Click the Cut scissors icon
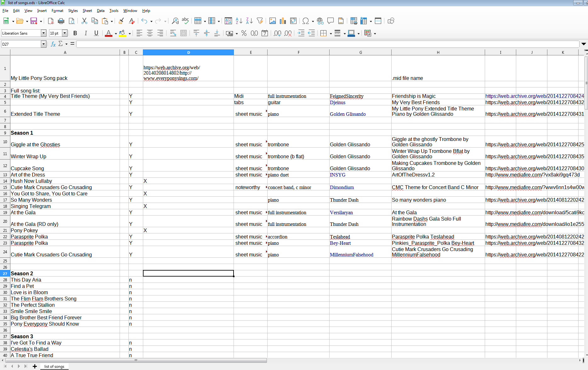The height and width of the screenshot is (370, 588). tap(84, 21)
